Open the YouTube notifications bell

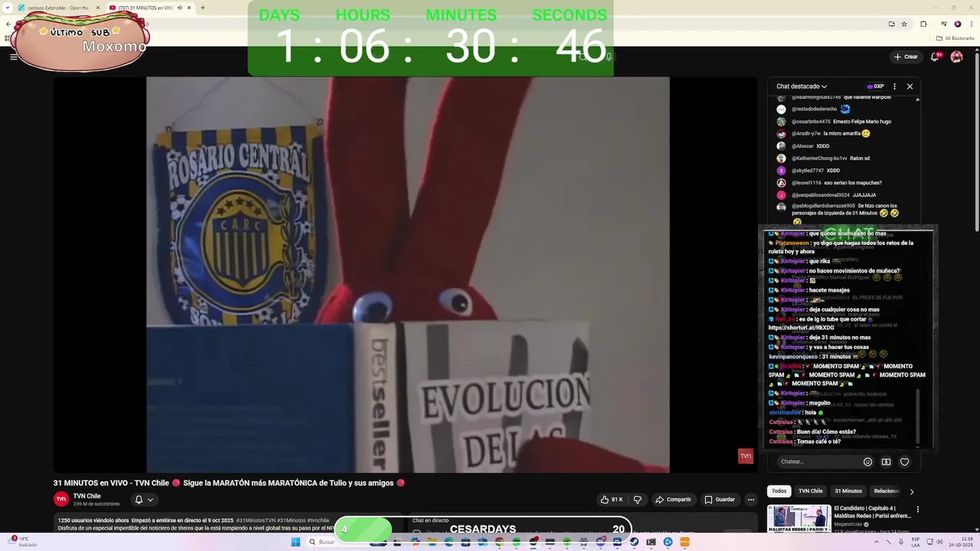coord(936,57)
